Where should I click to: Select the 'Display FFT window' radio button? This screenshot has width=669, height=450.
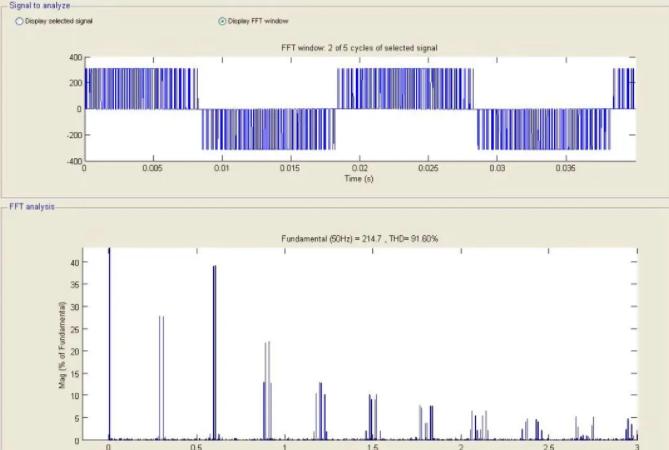pos(221,20)
